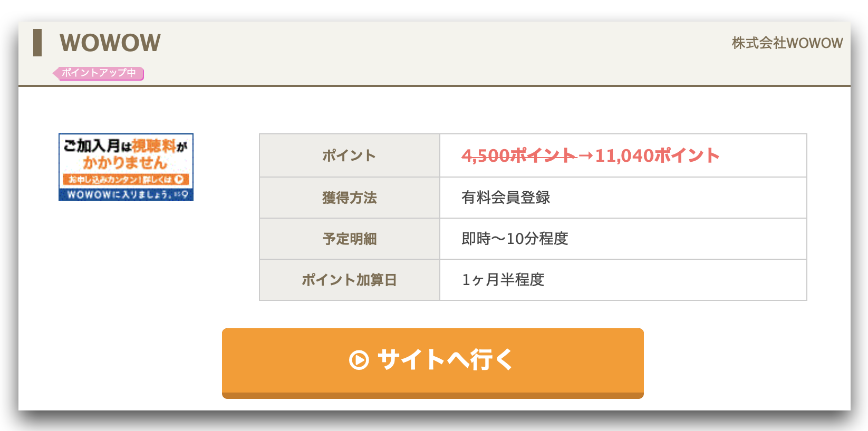This screenshot has height=431, width=868.
Task: Click the 11,040ポイント highlighted value
Action: point(657,155)
